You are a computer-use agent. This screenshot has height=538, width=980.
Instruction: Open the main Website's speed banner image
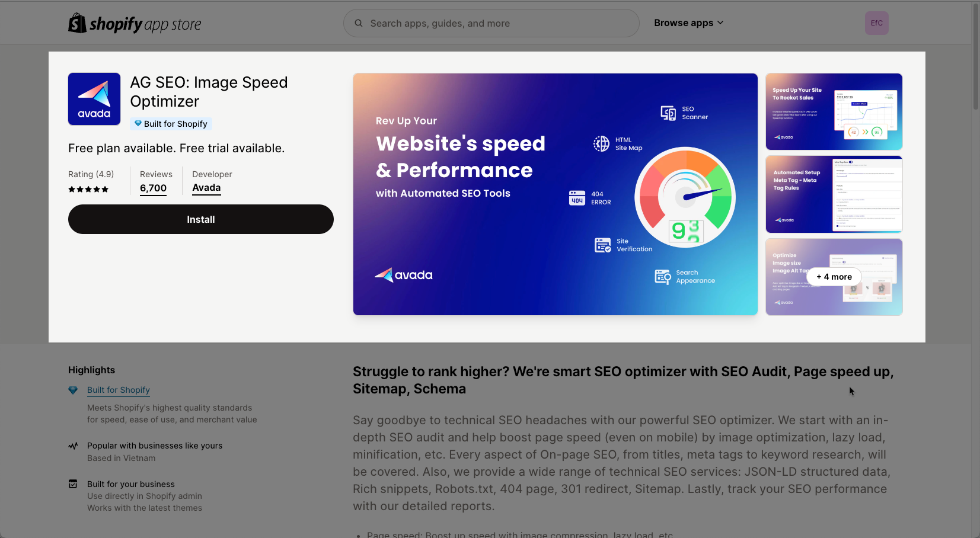556,194
